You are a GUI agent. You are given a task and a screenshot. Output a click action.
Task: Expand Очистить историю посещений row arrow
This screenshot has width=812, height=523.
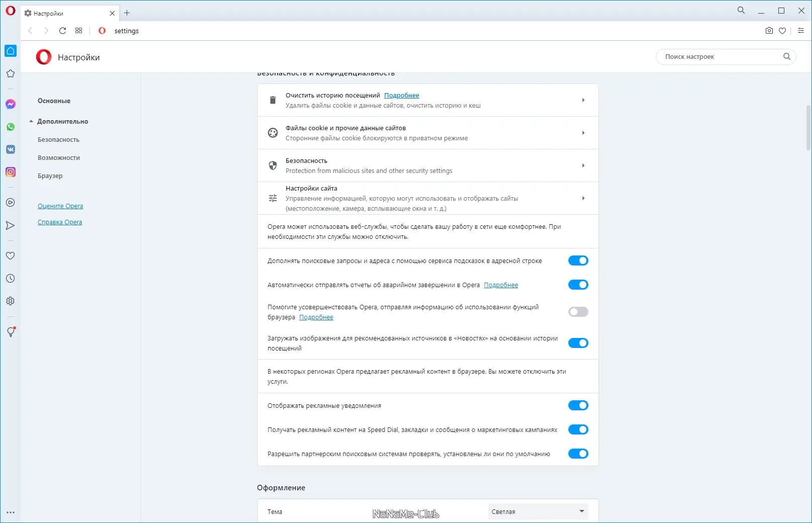pos(583,100)
